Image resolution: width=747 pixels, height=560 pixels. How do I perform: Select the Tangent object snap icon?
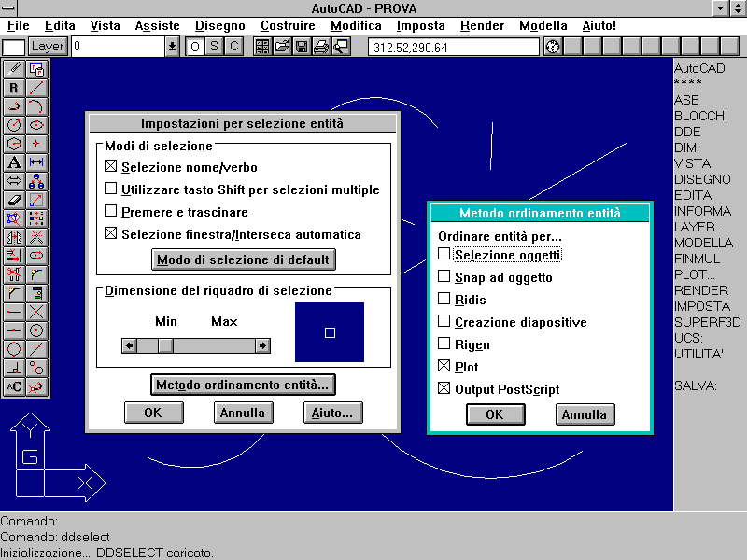coord(36,368)
